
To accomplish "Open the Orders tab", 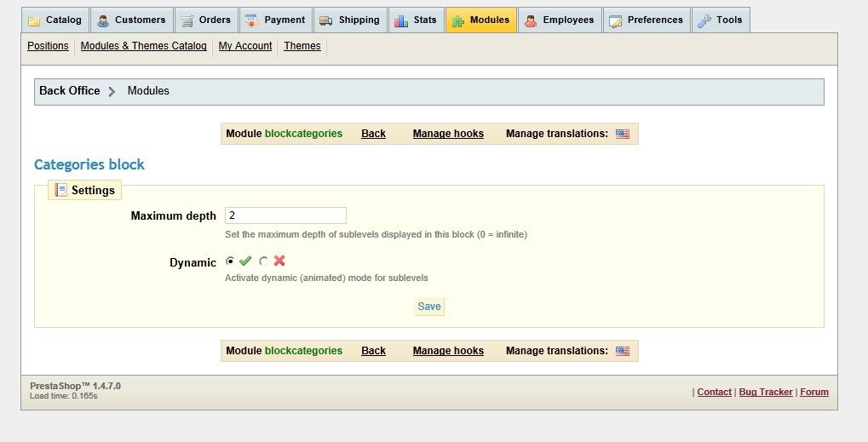I will pos(215,20).
